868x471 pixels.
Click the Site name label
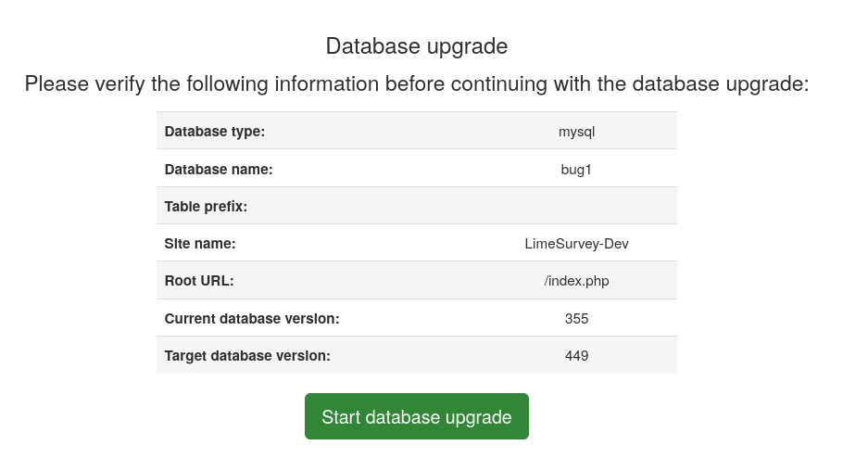click(x=200, y=244)
